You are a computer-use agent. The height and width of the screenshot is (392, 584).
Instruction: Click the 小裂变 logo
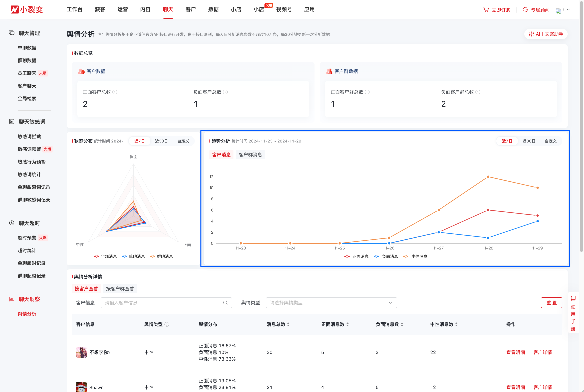27,9
